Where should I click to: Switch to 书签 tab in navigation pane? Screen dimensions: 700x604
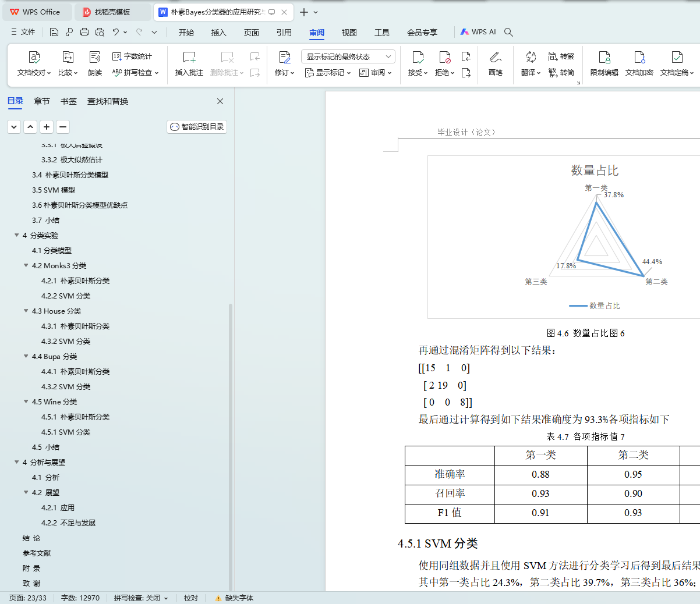pyautogui.click(x=69, y=101)
